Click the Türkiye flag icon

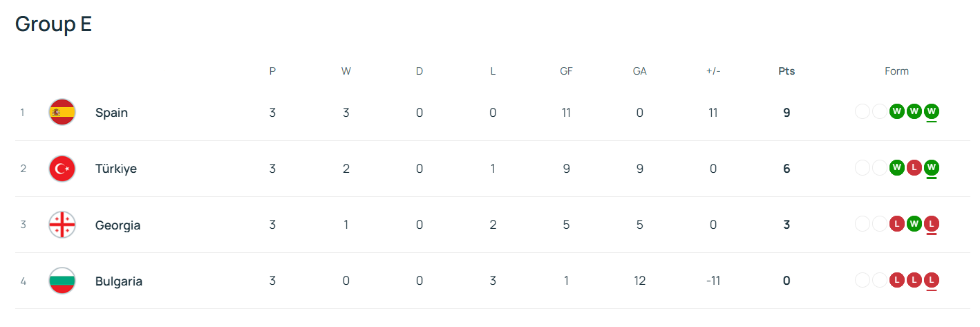tap(62, 169)
